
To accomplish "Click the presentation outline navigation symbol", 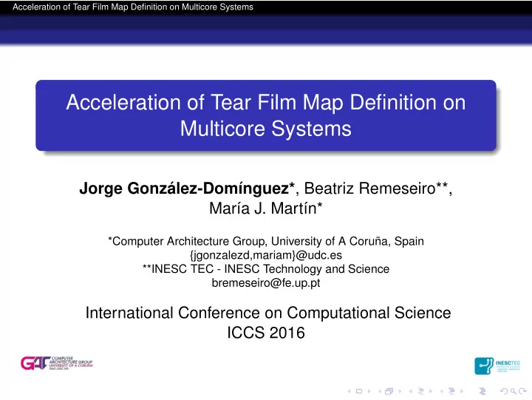I will coord(482,391).
